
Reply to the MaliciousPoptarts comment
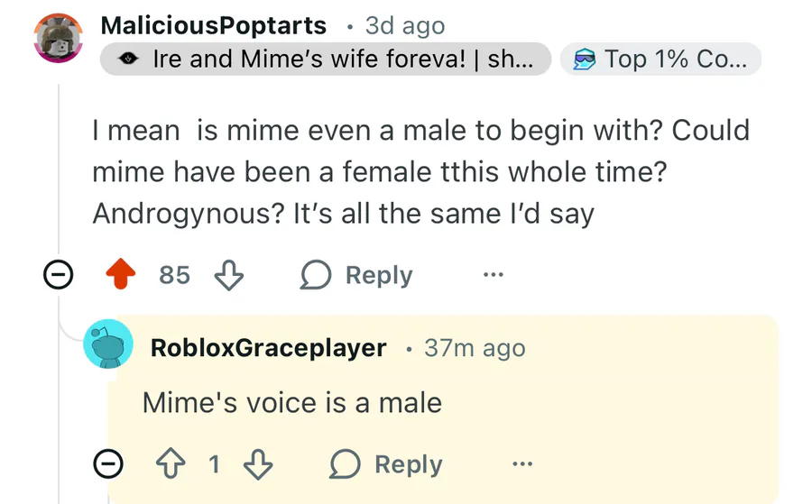tap(357, 275)
